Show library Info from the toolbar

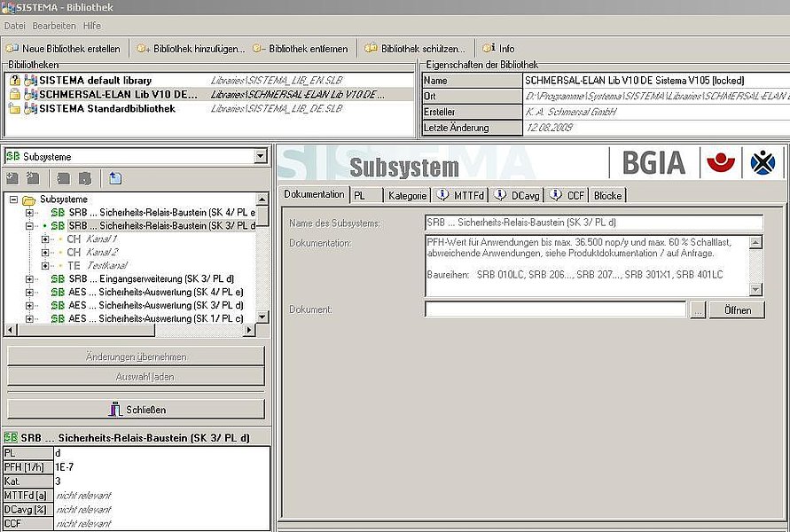pyautogui.click(x=499, y=49)
